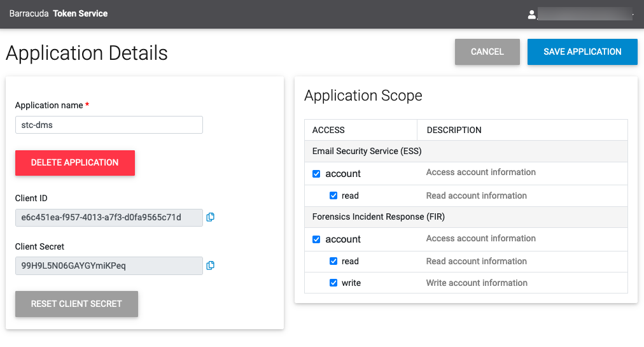Open the Barracuda Token Service home link
644x347 pixels.
coord(59,13)
